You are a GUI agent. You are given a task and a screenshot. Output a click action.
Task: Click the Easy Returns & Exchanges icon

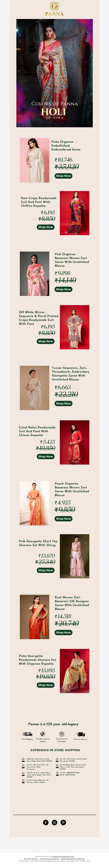coord(62,734)
